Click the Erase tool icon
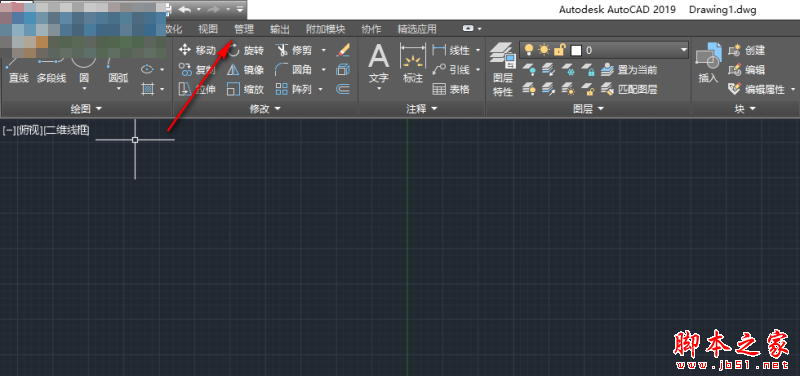This screenshot has width=800, height=376. [x=343, y=49]
